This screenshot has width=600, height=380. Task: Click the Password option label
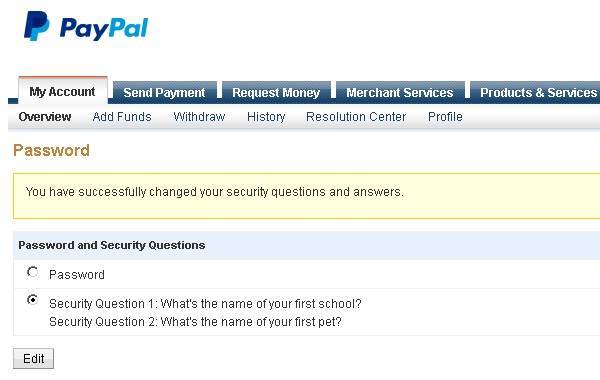click(x=77, y=274)
